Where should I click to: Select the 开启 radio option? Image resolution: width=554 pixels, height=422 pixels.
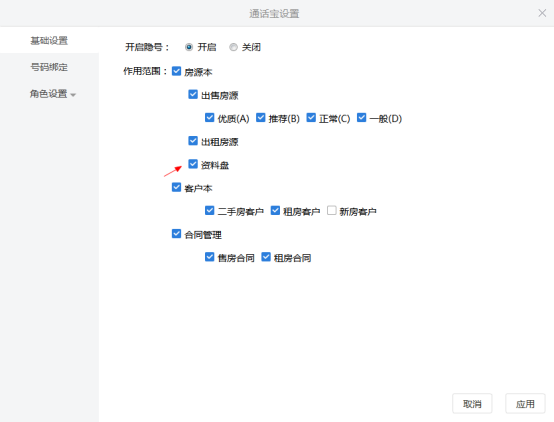189,47
